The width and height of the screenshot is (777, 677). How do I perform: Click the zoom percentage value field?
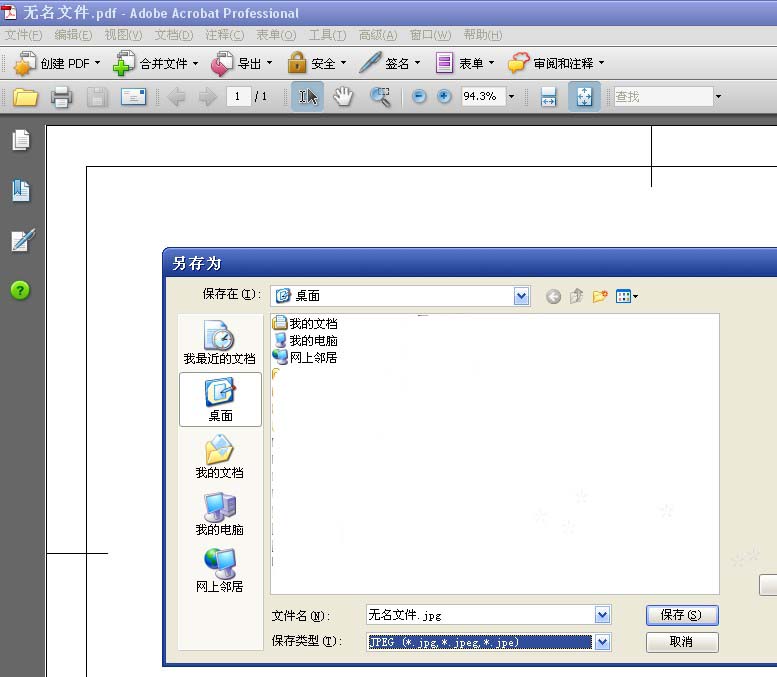pos(483,96)
